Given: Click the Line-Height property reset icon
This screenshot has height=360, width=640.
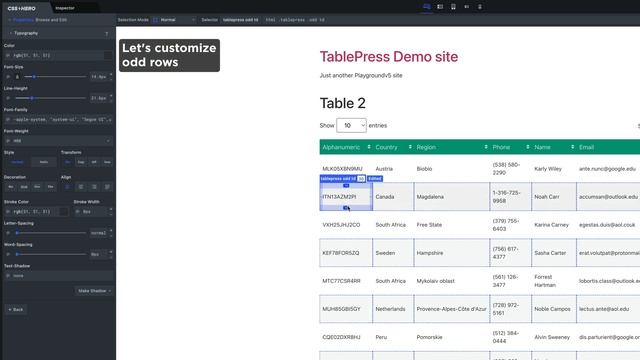Looking at the screenshot, I should [x=8, y=98].
